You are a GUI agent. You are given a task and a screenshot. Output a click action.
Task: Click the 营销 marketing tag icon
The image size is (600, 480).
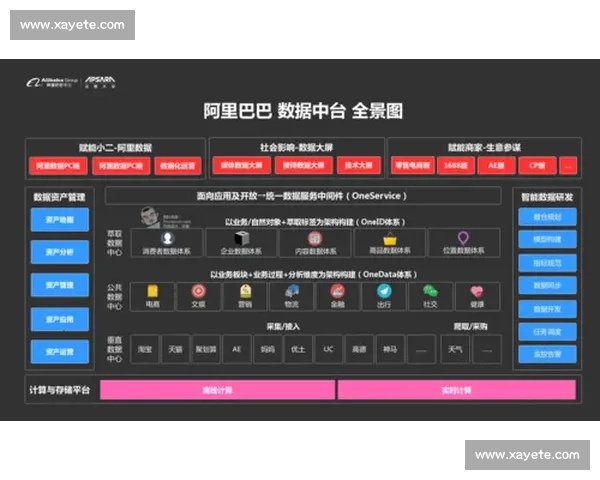(x=245, y=291)
